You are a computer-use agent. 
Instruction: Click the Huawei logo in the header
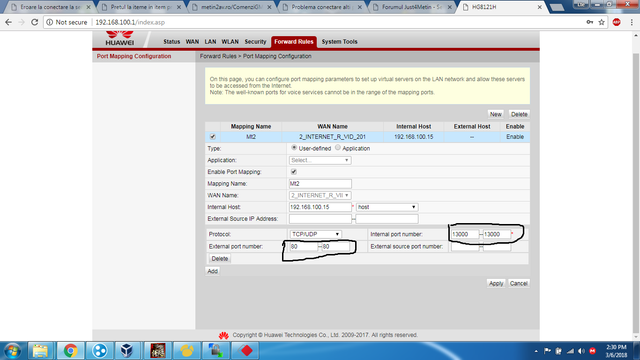120,38
